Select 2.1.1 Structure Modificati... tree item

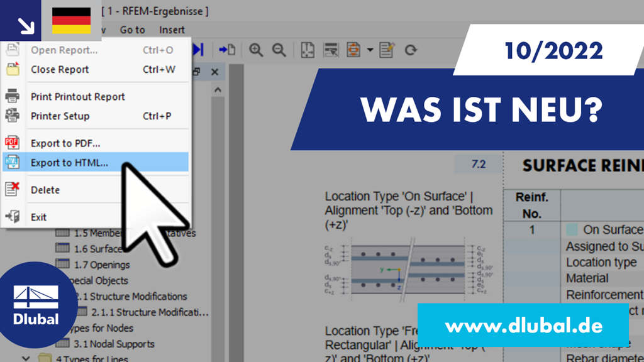click(x=150, y=312)
